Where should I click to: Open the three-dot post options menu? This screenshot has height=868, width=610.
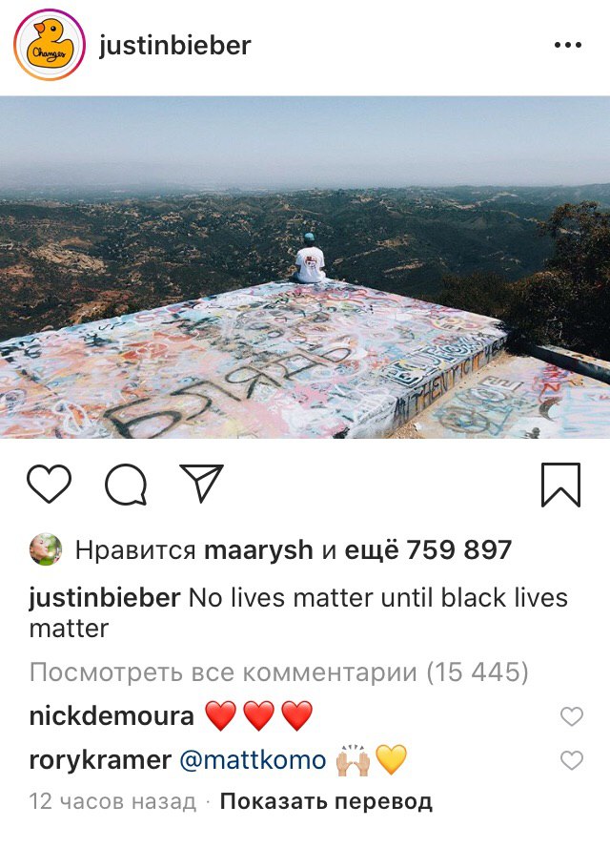tap(568, 46)
